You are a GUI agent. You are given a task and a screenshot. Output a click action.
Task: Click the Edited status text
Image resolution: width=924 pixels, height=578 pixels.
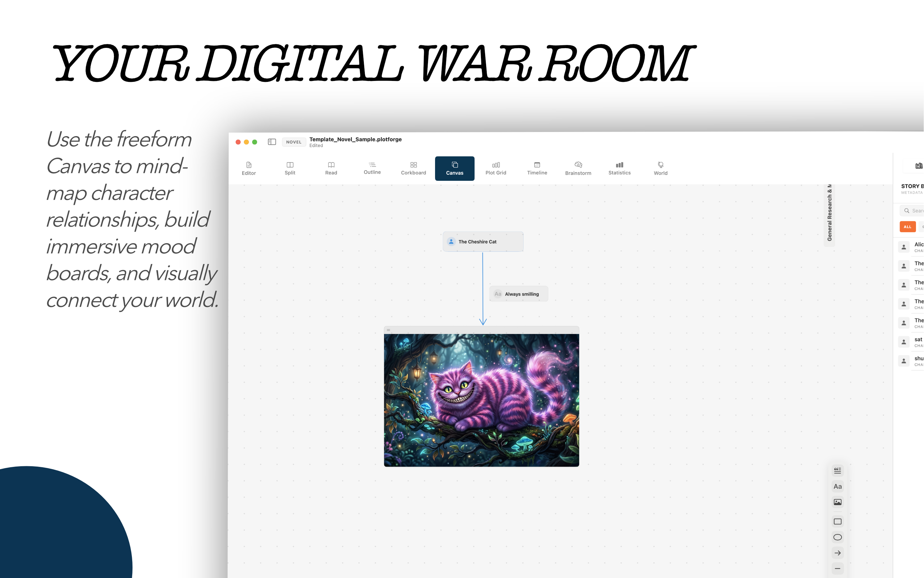point(316,146)
